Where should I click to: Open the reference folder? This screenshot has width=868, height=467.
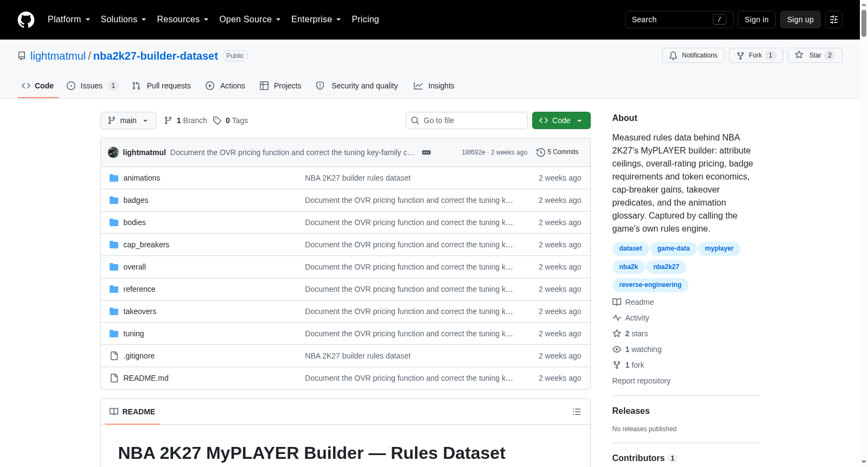[x=139, y=289]
